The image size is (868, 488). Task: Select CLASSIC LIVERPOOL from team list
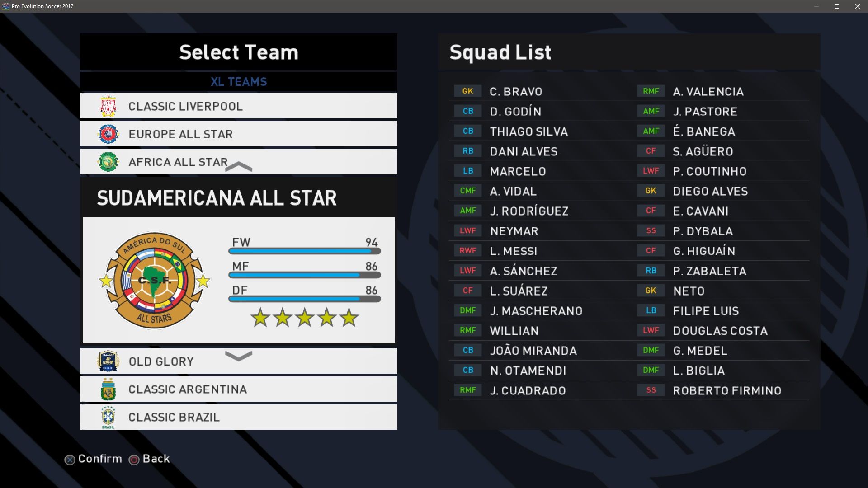(x=185, y=106)
